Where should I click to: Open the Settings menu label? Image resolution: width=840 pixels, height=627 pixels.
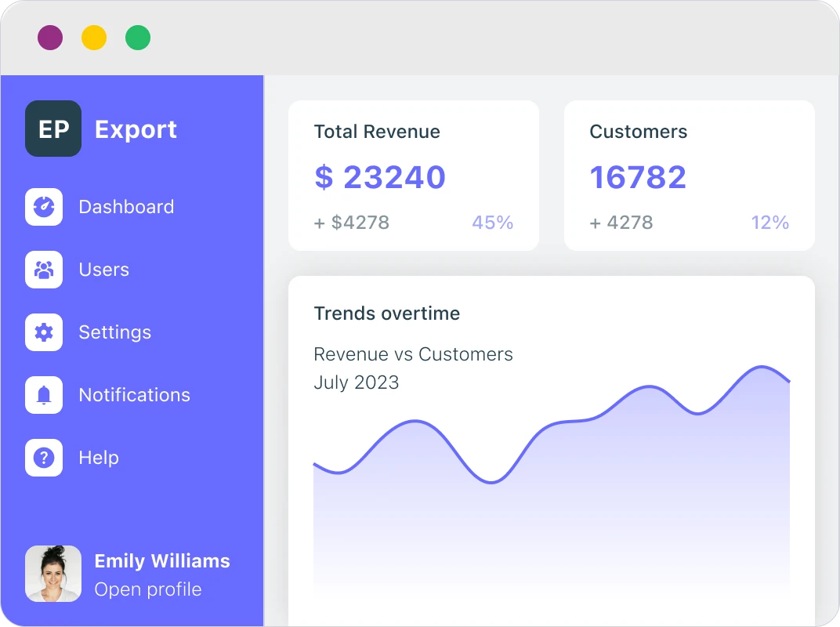114,332
